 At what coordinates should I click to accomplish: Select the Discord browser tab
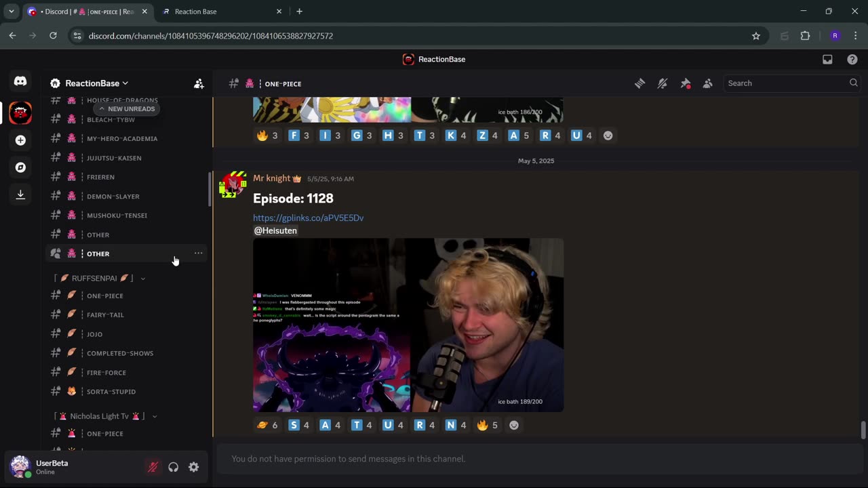[86, 12]
